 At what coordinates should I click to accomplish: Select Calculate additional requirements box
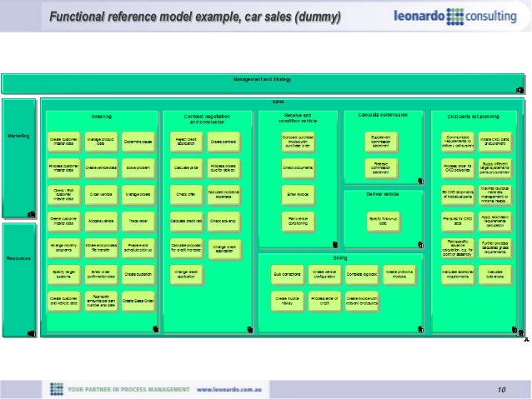point(458,274)
